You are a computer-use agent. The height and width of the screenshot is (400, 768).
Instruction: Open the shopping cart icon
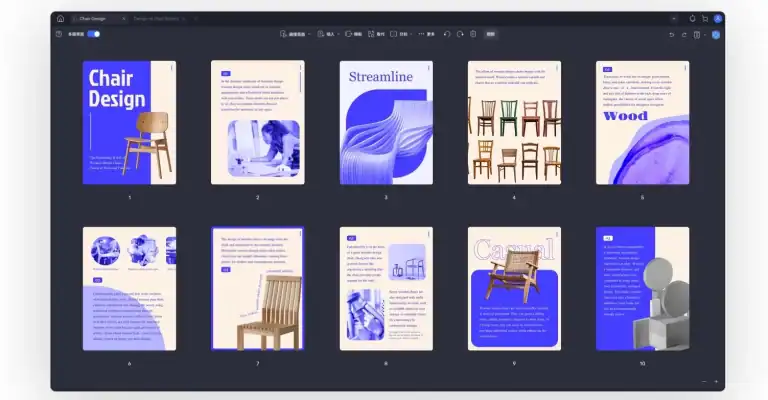705,18
